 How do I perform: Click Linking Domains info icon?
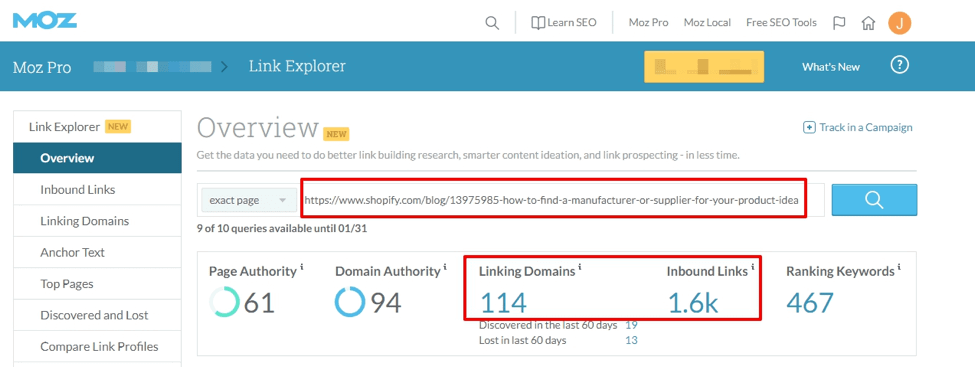(580, 267)
